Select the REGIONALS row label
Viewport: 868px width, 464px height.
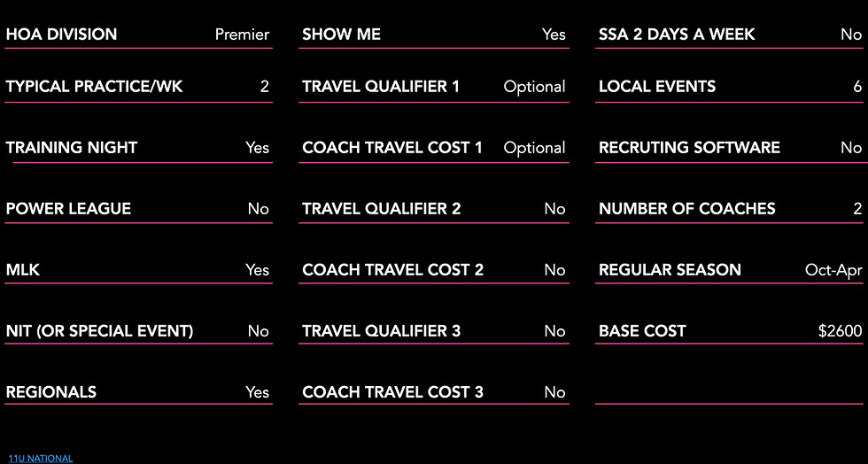[51, 392]
